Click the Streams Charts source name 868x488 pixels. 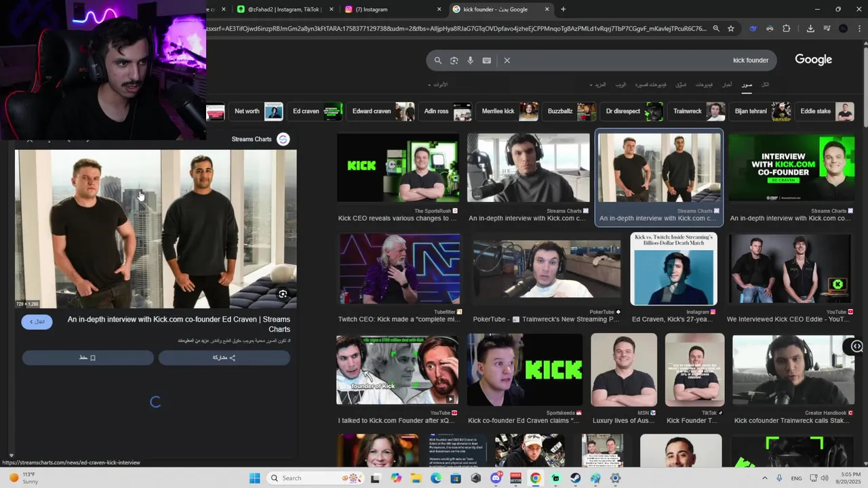(x=252, y=139)
